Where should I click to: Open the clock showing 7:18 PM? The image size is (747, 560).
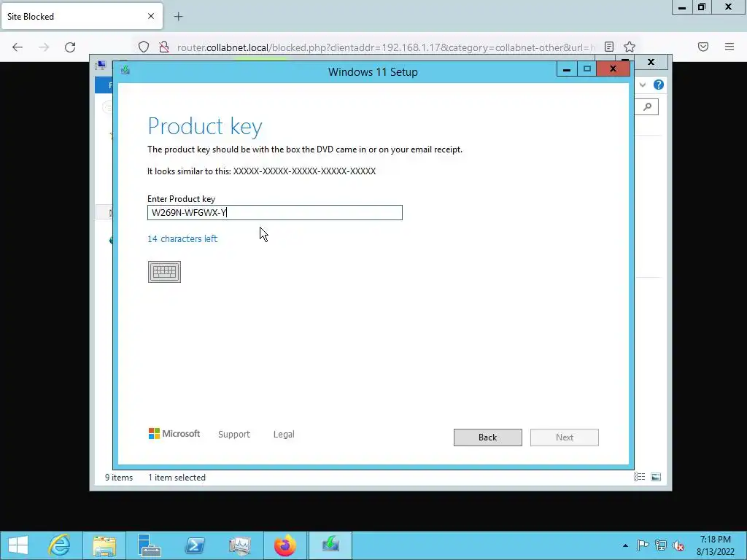[x=715, y=545]
